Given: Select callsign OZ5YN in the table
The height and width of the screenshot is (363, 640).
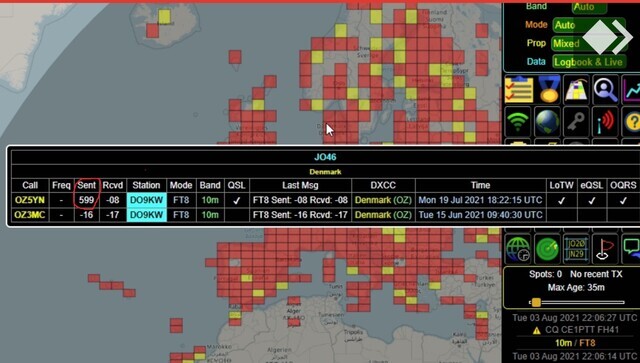Looking at the screenshot, I should tap(30, 200).
